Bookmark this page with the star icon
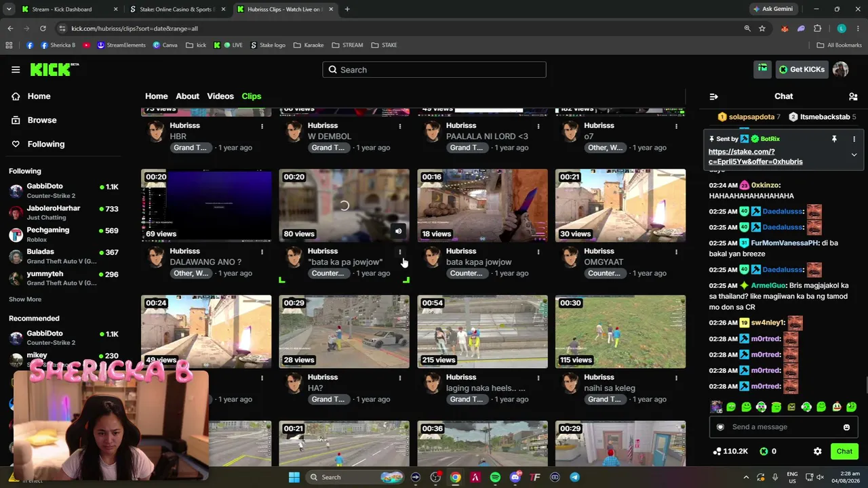This screenshot has height=488, width=868. click(x=762, y=28)
